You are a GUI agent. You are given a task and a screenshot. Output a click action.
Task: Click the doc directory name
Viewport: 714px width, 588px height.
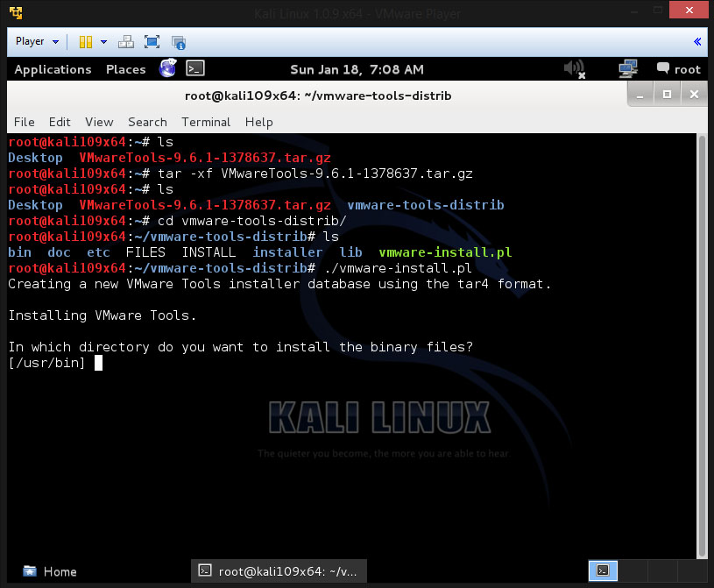click(60, 252)
